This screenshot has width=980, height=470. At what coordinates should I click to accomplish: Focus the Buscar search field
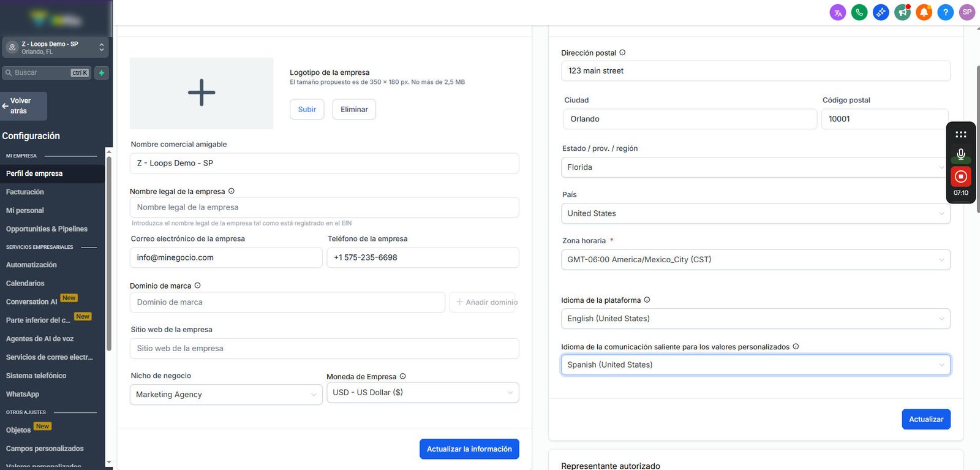pyautogui.click(x=47, y=73)
